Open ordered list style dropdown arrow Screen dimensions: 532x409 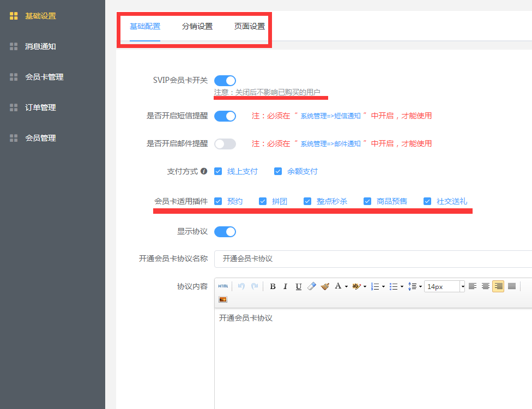coord(383,286)
